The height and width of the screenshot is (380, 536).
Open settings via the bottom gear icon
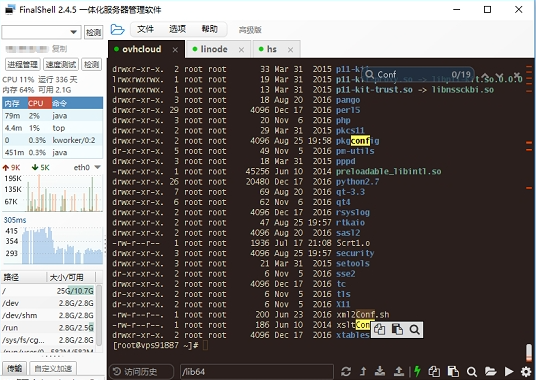click(526, 371)
